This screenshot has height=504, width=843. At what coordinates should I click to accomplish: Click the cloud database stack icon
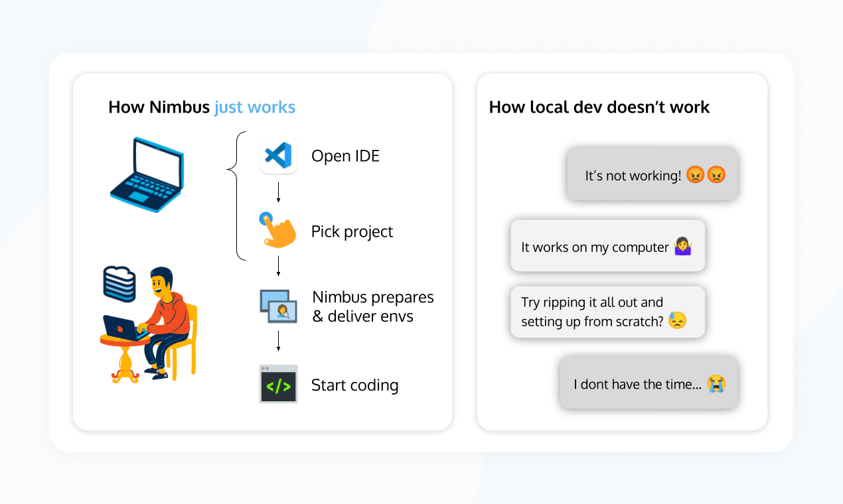119,284
